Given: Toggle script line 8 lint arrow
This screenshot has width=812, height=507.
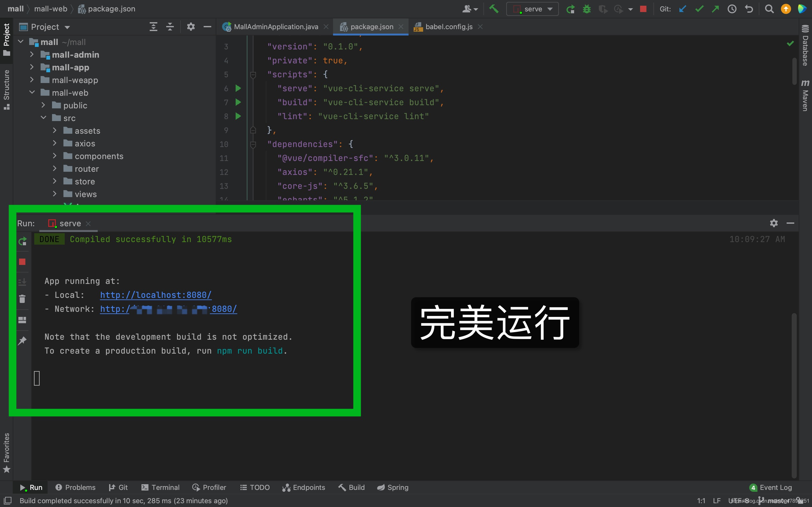Looking at the screenshot, I should (x=238, y=116).
